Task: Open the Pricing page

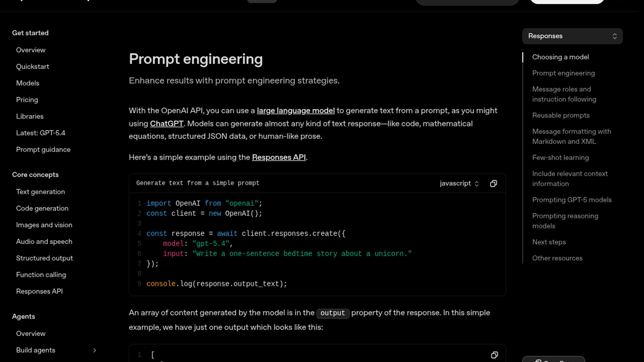Action: point(27,100)
